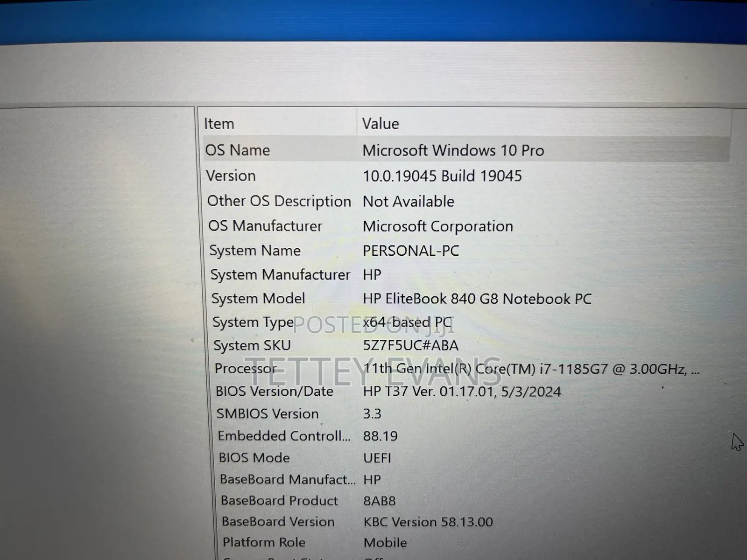Select the OS Manufacturer row label

pyautogui.click(x=265, y=226)
